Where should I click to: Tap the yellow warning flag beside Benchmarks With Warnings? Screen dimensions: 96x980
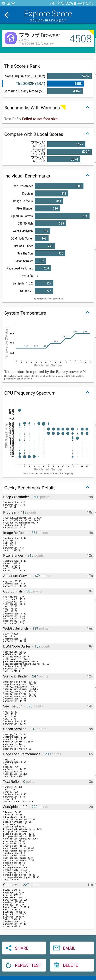tap(63, 107)
